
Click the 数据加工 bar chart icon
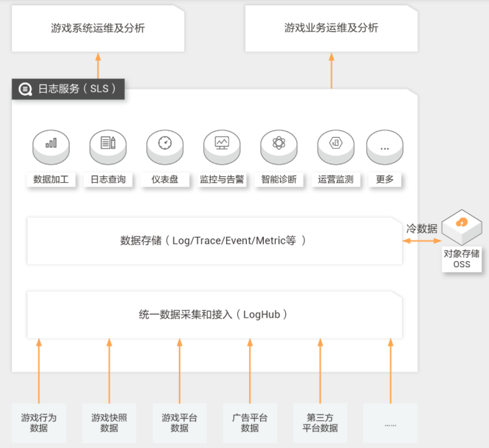click(51, 147)
